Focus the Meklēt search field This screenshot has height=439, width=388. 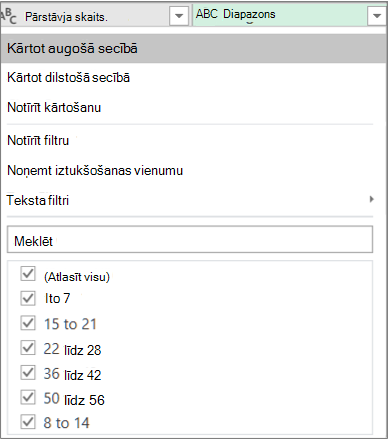tap(190, 240)
